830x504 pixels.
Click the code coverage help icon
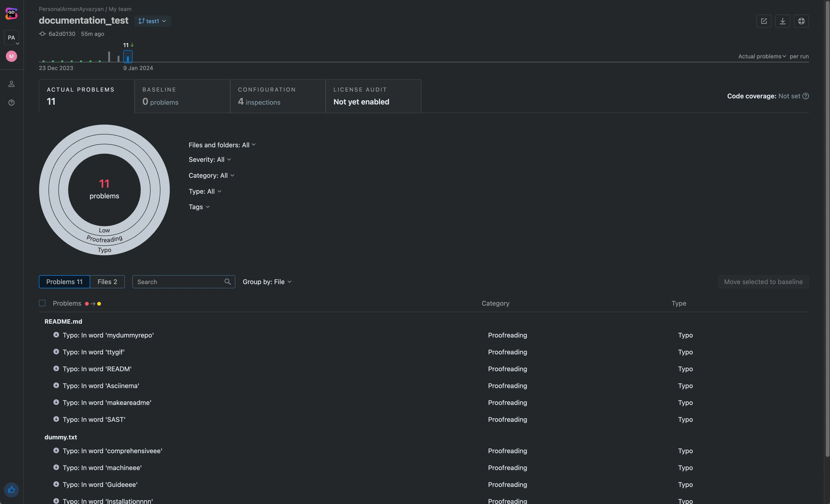(806, 96)
